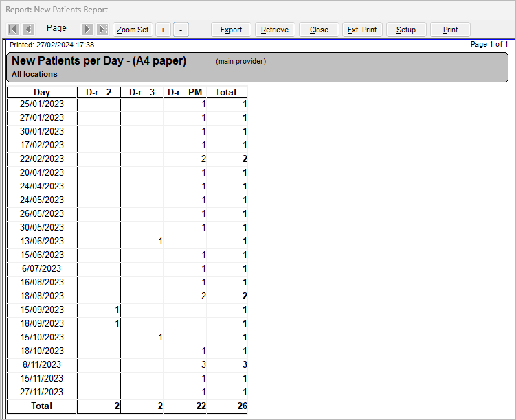Select the 15/09/2023 date cell

[x=42, y=310]
